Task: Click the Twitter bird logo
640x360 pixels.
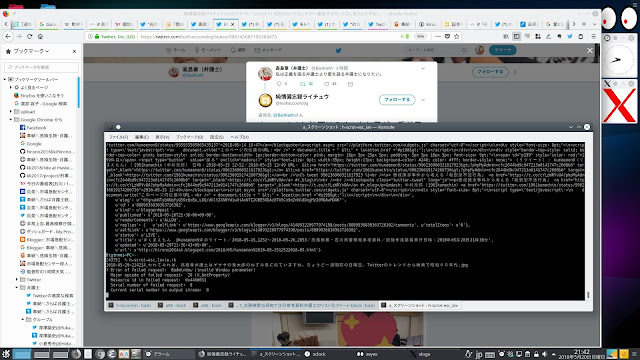Action: coord(338,51)
